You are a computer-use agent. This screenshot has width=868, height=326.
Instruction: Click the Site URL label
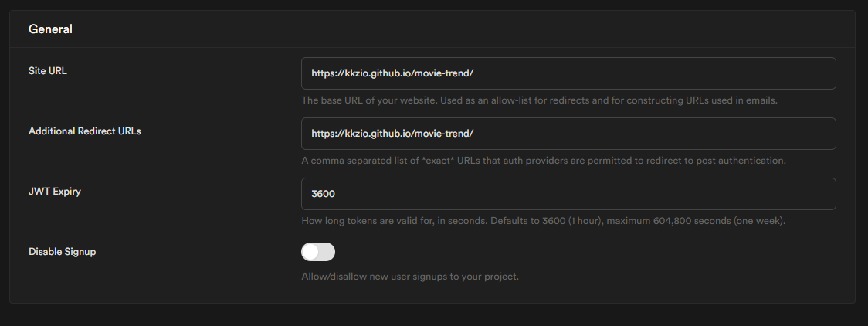pos(48,70)
